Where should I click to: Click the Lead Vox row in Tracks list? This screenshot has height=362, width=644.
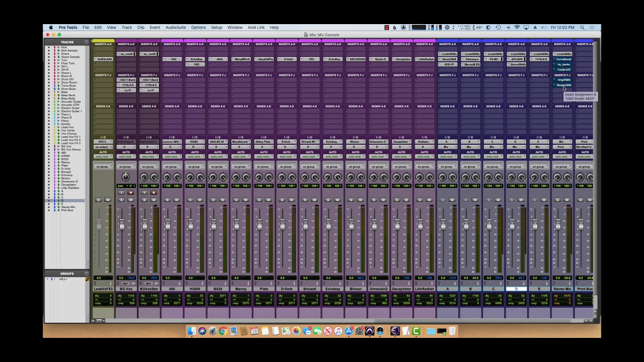67,127
